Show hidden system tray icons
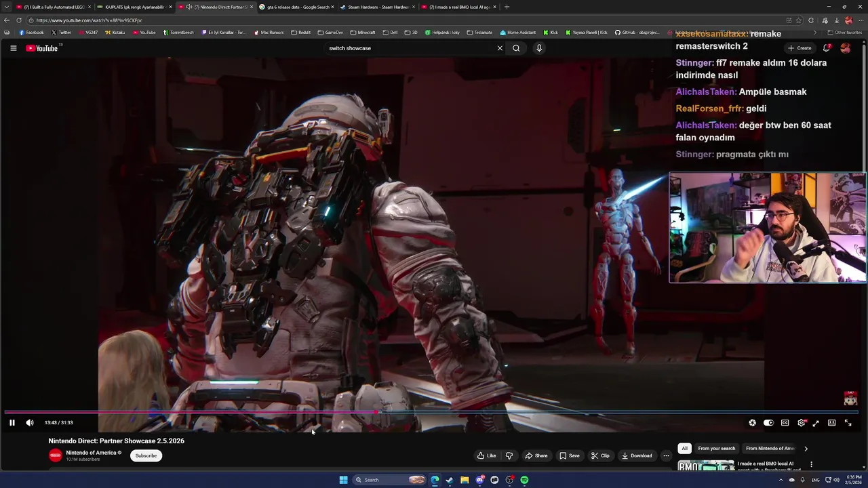This screenshot has height=488, width=868. 781,480
